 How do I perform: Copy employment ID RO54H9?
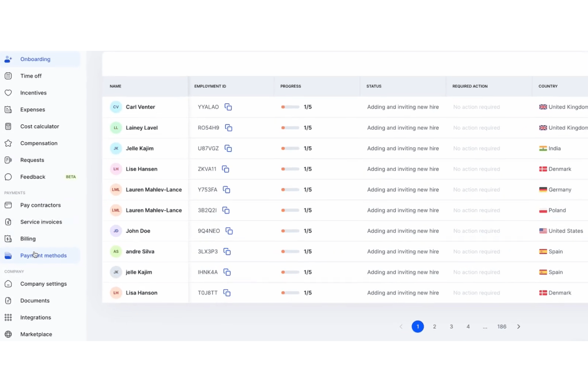[x=228, y=127]
